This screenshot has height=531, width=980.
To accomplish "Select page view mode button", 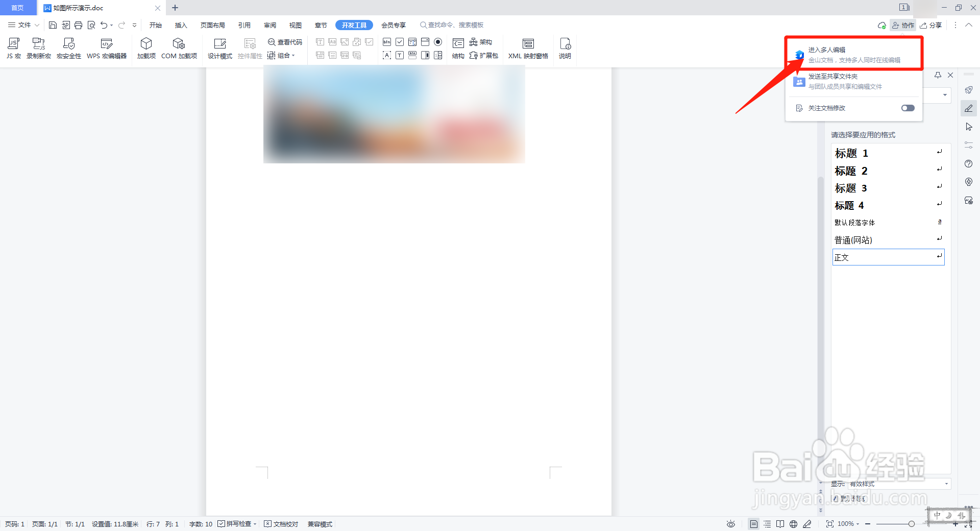I will 754,524.
